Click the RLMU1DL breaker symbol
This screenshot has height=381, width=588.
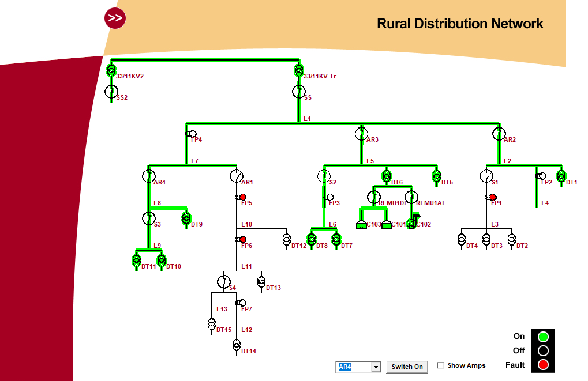[374, 197]
